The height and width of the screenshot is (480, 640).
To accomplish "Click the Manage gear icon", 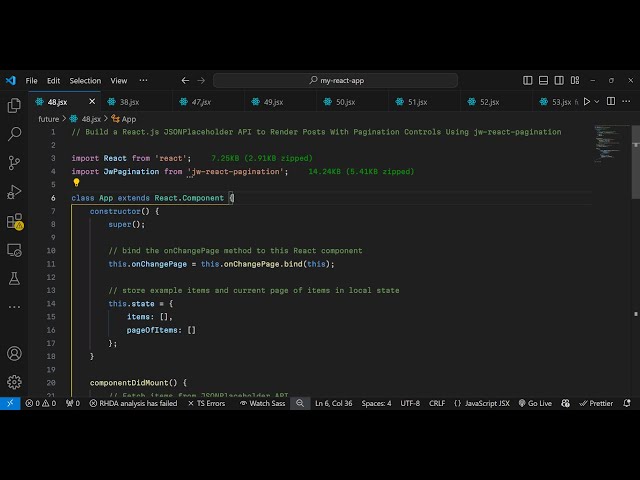I will pos(14,381).
